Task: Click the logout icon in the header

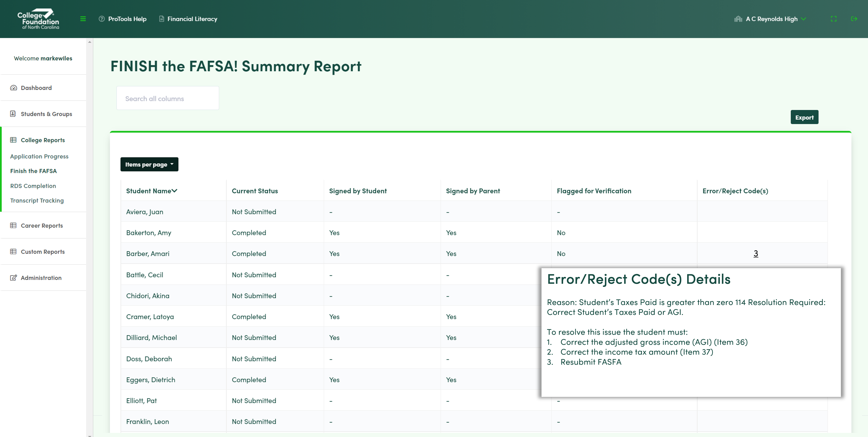Action: coord(854,19)
